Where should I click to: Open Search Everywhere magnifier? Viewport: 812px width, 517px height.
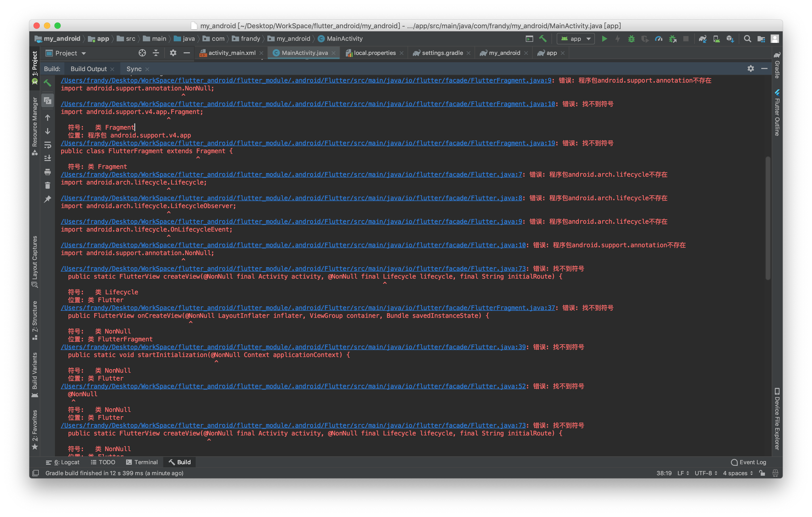[x=747, y=38]
